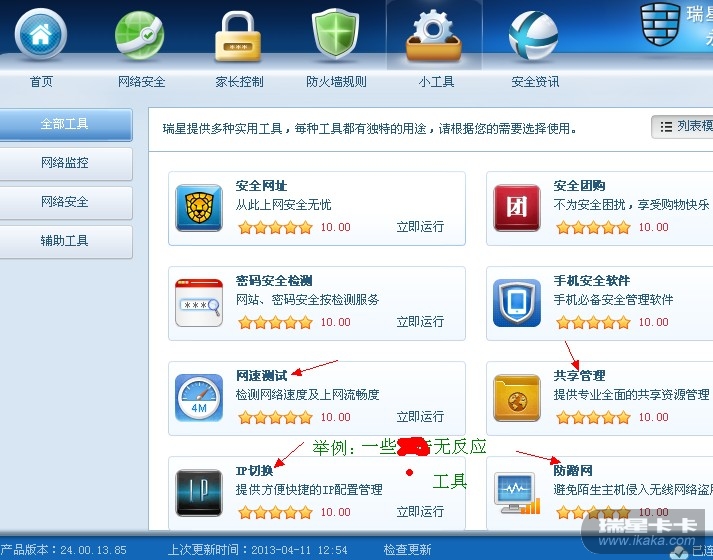
Task: Click the 密码安全检测 tool title
Action: pyautogui.click(x=274, y=281)
